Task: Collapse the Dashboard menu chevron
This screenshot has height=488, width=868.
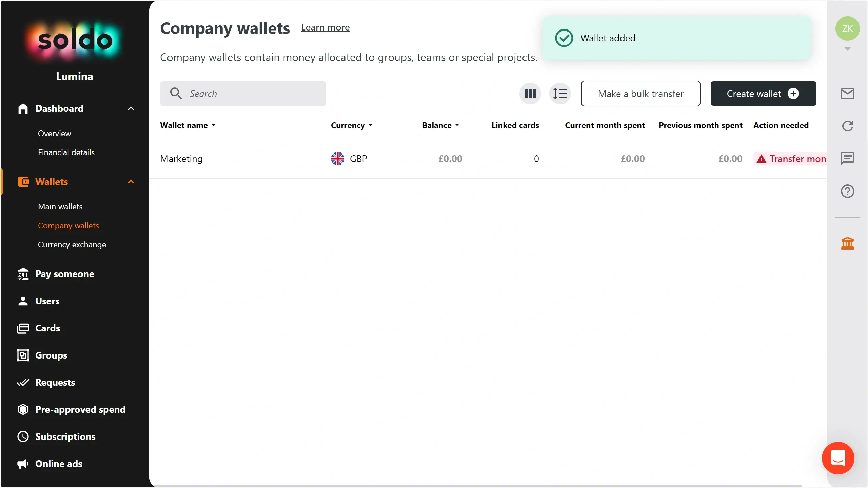Action: point(131,108)
